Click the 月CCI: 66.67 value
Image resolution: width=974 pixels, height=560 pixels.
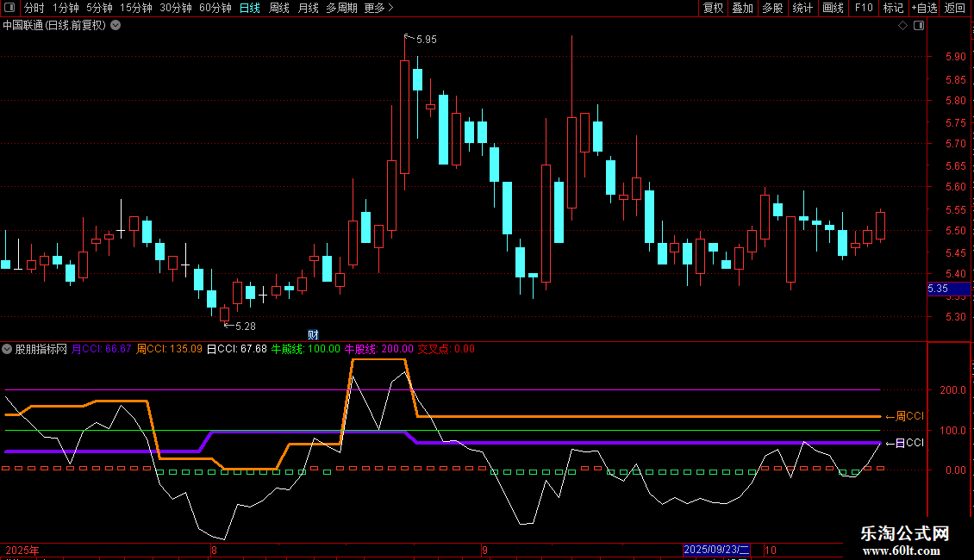click(x=101, y=349)
